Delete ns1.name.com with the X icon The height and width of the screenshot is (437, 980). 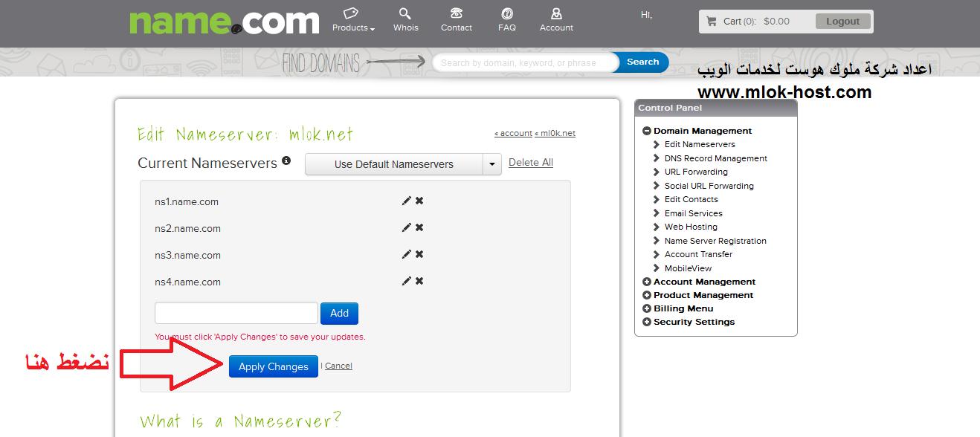click(x=419, y=201)
